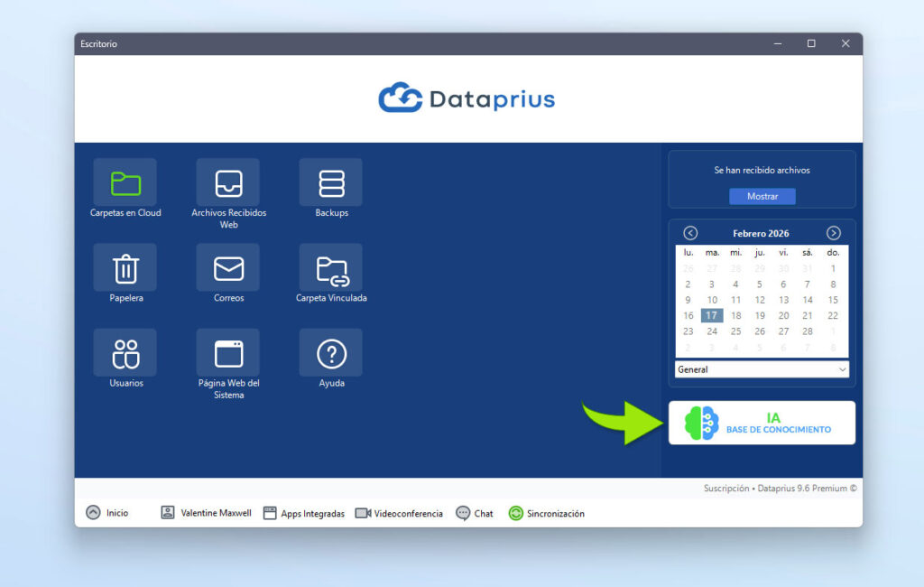Open the Ayuda help icon
The height and width of the screenshot is (587, 924).
click(331, 353)
